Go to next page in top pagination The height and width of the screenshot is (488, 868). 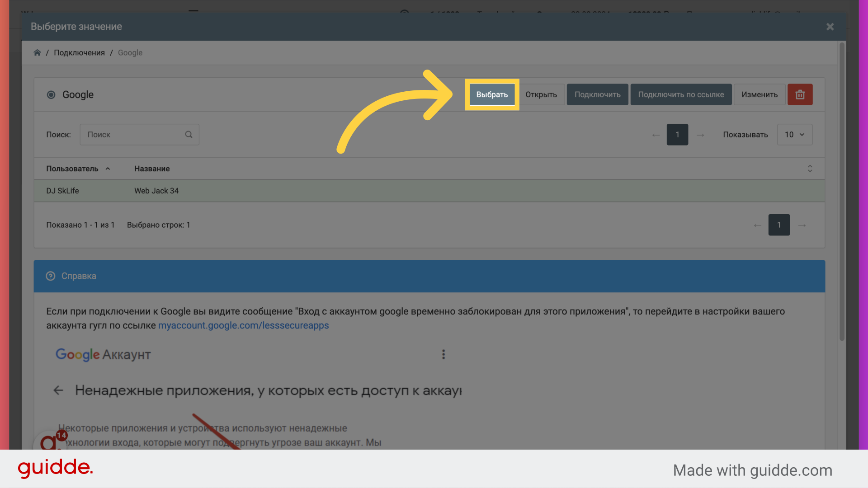pos(700,135)
